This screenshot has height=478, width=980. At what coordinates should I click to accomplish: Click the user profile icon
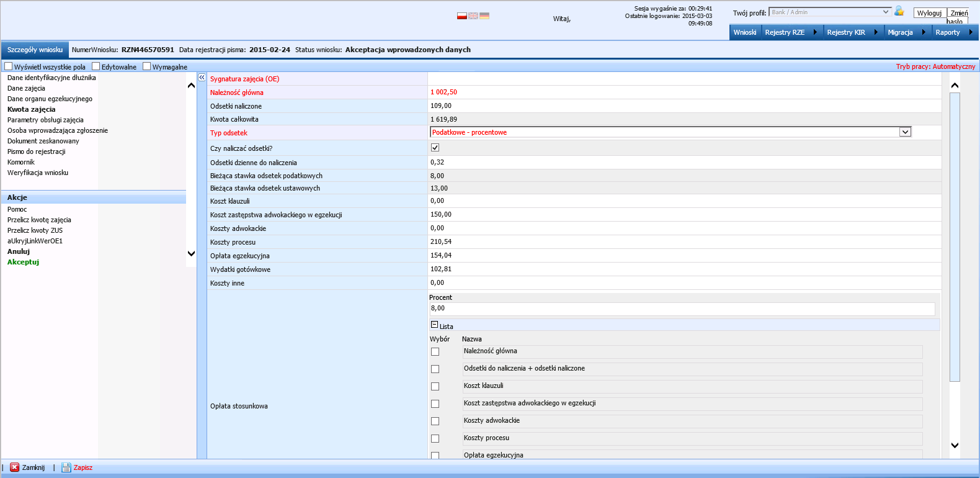click(899, 11)
